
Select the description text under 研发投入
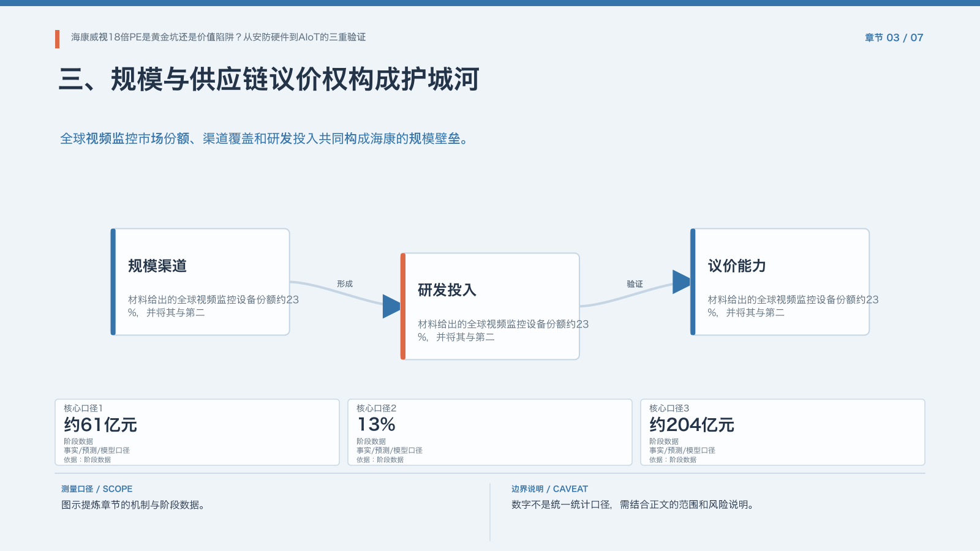[x=503, y=331]
